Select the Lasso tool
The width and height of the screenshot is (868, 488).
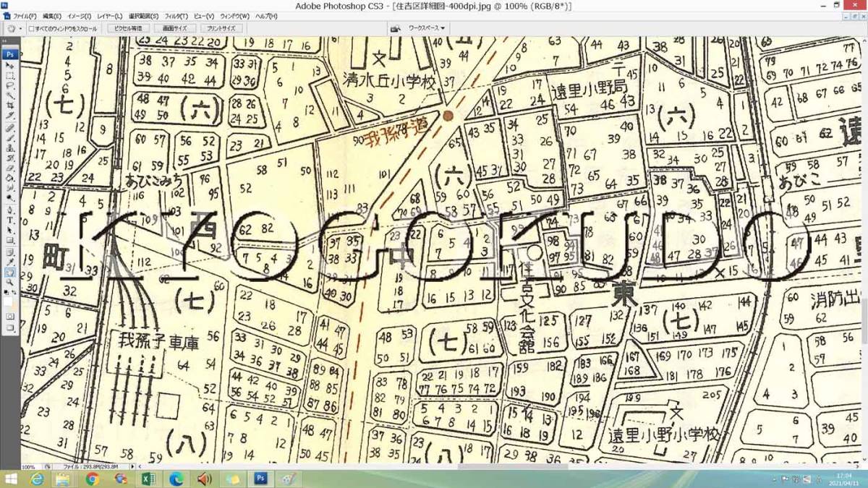point(10,85)
